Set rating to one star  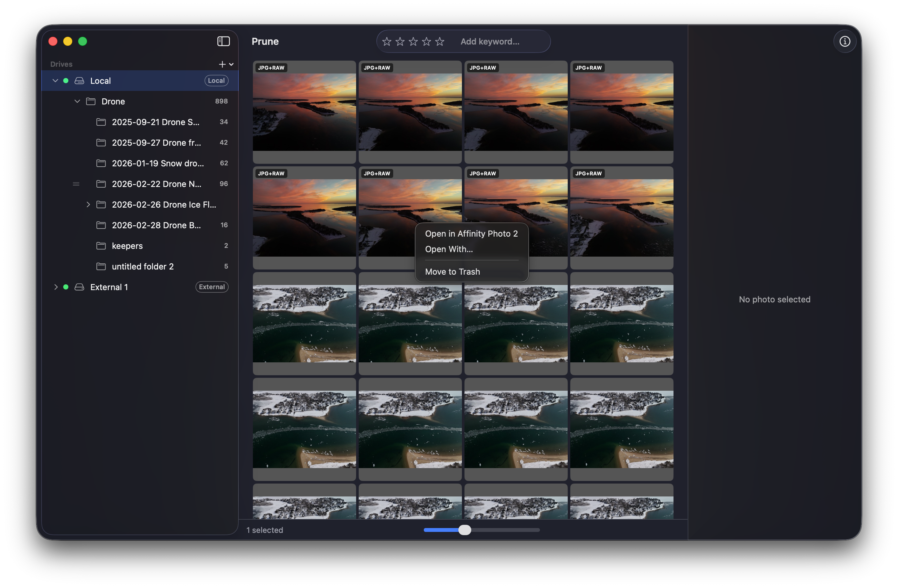pyautogui.click(x=387, y=42)
